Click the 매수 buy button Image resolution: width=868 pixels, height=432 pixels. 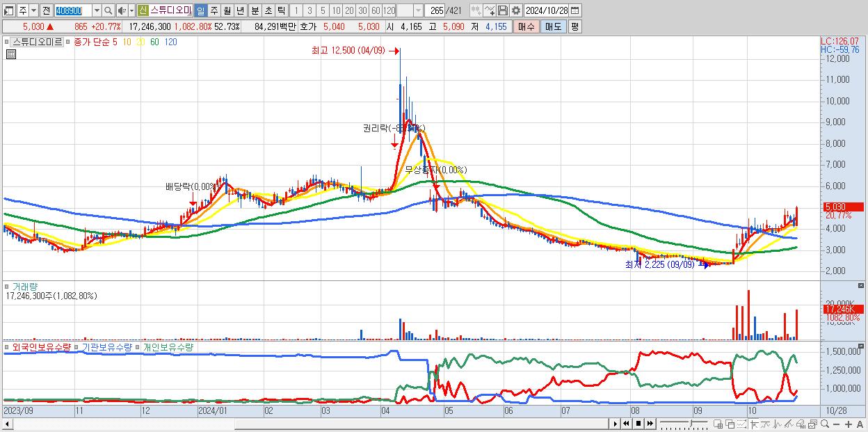point(527,26)
